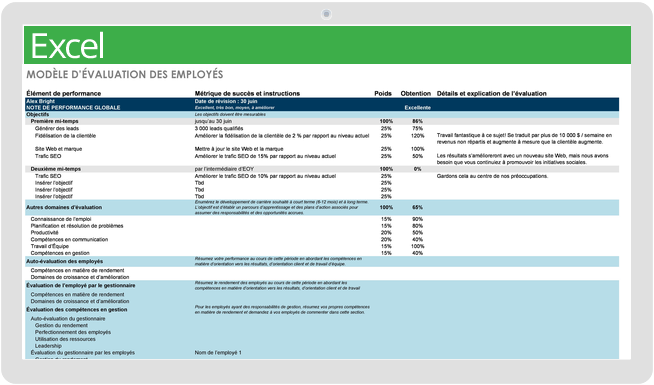The image size is (654, 385).
Task: Select the '65%' obtention value
Action: click(418, 207)
